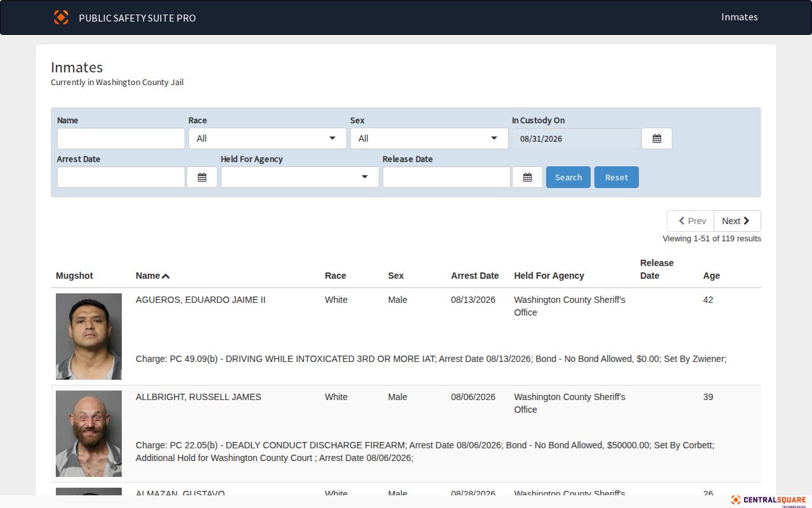Open the Inmates menu item in header
The image size is (812, 508).
point(740,17)
